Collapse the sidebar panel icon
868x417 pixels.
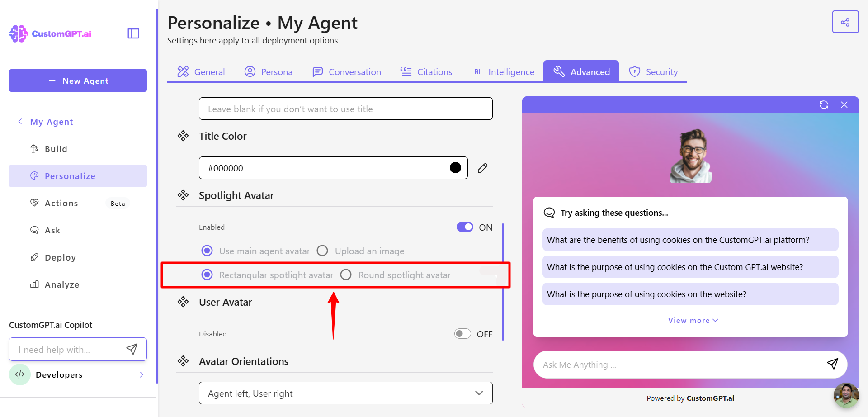133,33
